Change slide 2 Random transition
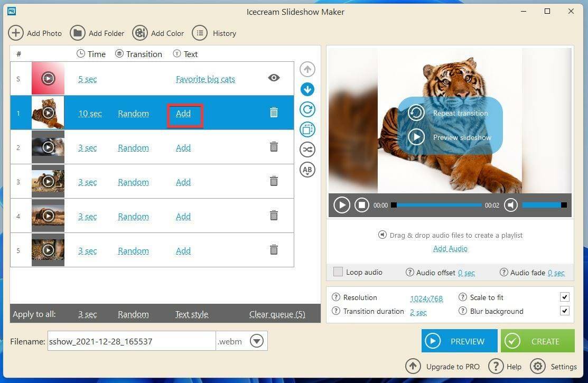The image size is (588, 383). (133, 148)
